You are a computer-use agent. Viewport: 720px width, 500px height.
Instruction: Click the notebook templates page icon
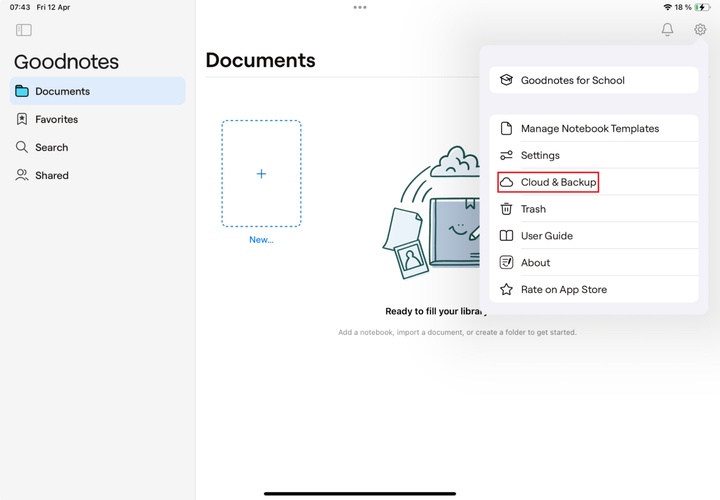pos(506,129)
